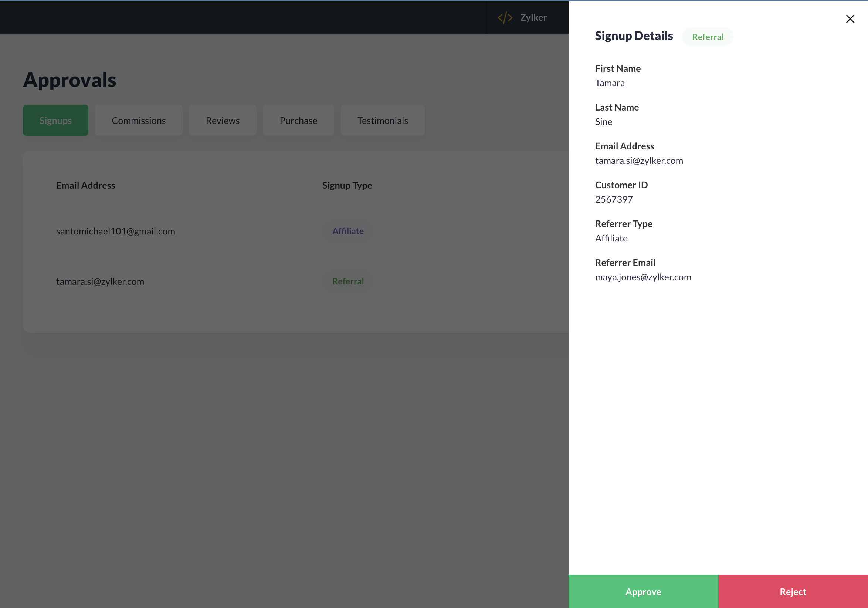Image resolution: width=868 pixels, height=608 pixels.
Task: Click the referrer email maya.jones@zylker.com
Action: [642, 277]
